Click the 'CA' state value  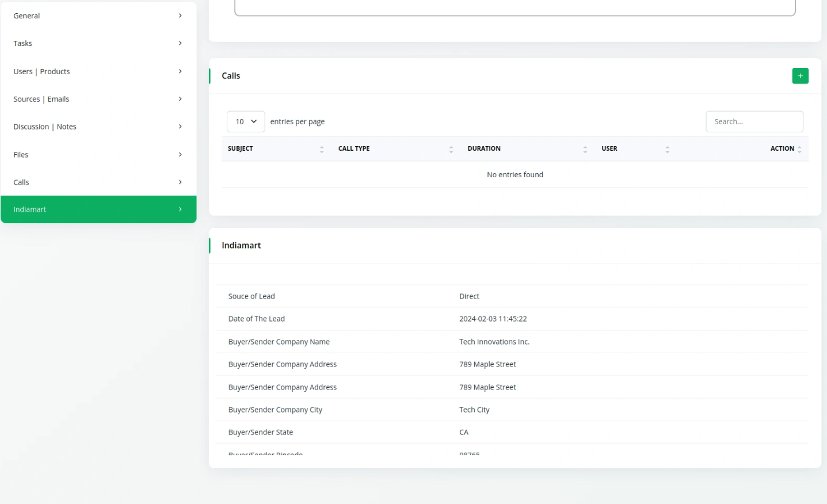coord(464,432)
